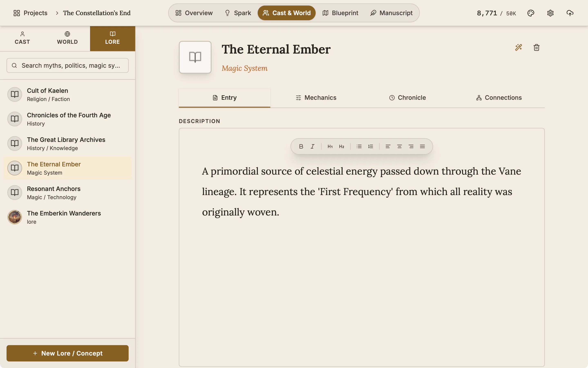
Task: Insert a bulleted list
Action: point(359,146)
